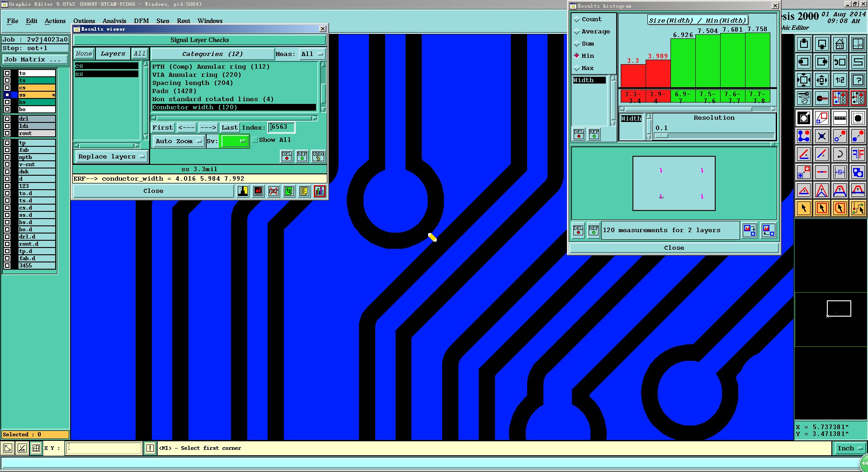Click the categories list scroll-down arrow
868x472 pixels.
coord(323,110)
